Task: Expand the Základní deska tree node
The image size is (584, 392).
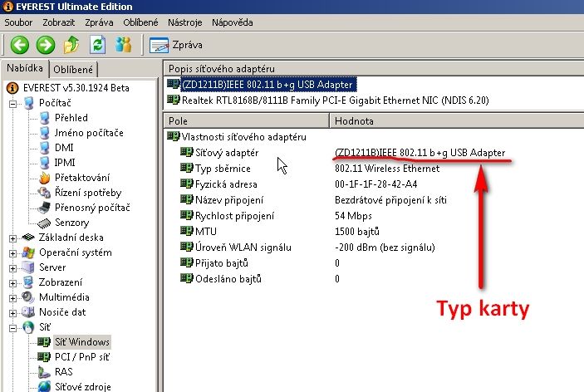Action: click(x=12, y=238)
